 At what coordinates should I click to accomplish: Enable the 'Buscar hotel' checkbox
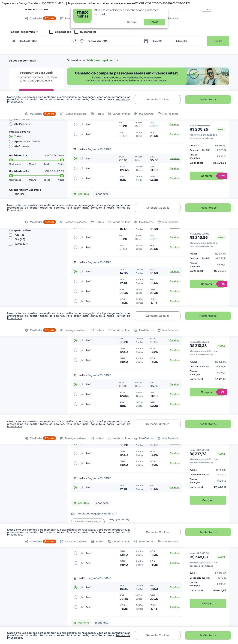pyautogui.click(x=77, y=32)
